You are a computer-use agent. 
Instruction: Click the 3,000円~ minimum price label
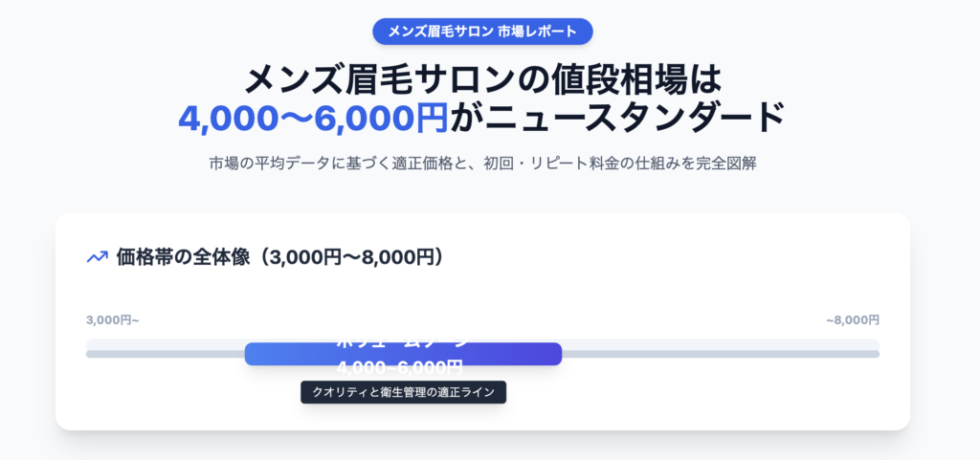pos(113,319)
